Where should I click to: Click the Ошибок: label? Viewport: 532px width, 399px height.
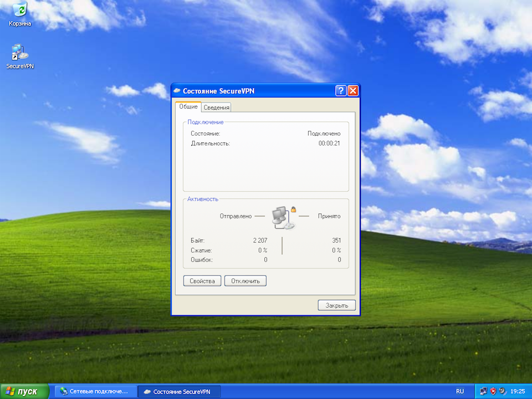[202, 260]
